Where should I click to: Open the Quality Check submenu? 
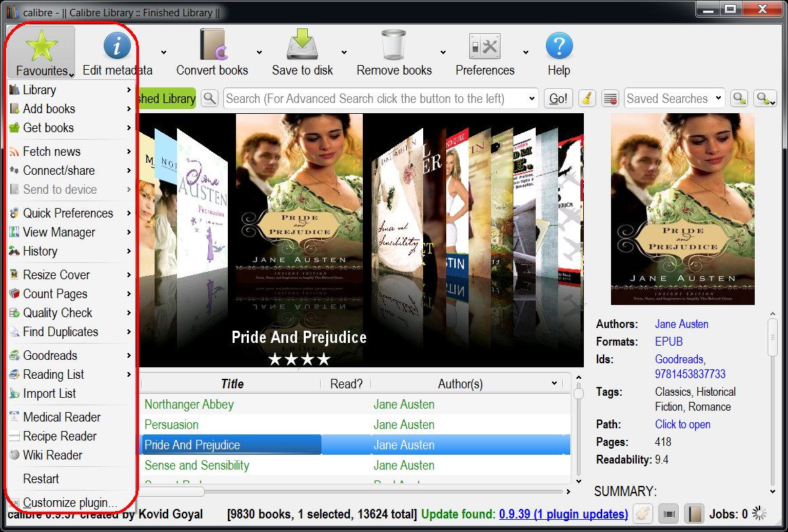(x=71, y=314)
